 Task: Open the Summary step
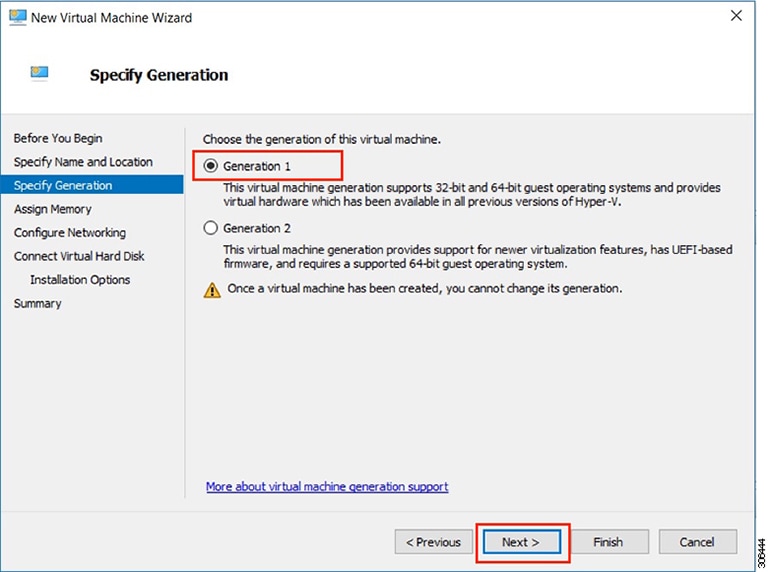pos(37,303)
